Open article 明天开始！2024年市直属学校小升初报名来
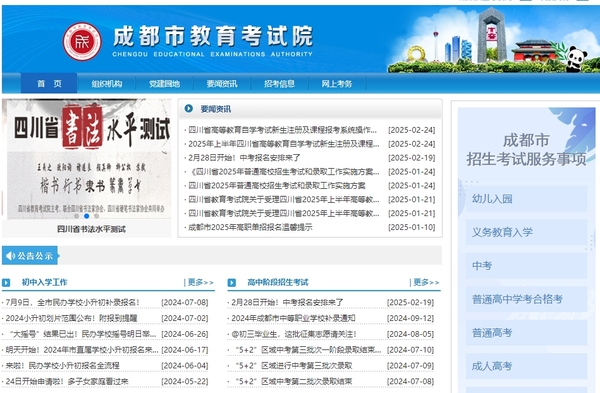600x393 pixels. pos(82,350)
